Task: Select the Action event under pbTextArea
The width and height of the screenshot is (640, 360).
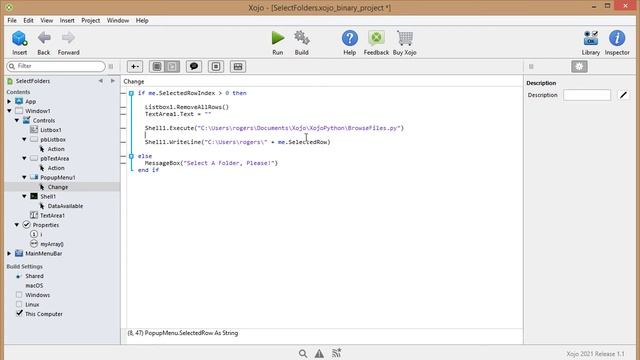Action: [x=56, y=168]
